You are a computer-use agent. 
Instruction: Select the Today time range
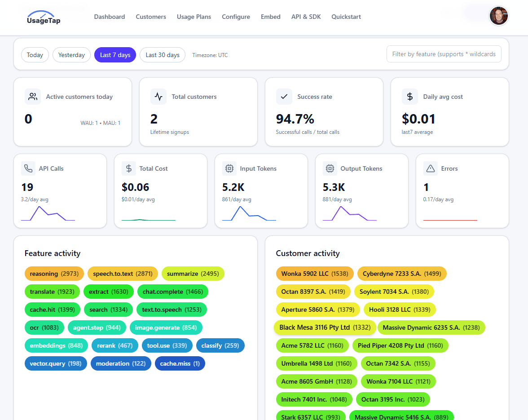[35, 54]
